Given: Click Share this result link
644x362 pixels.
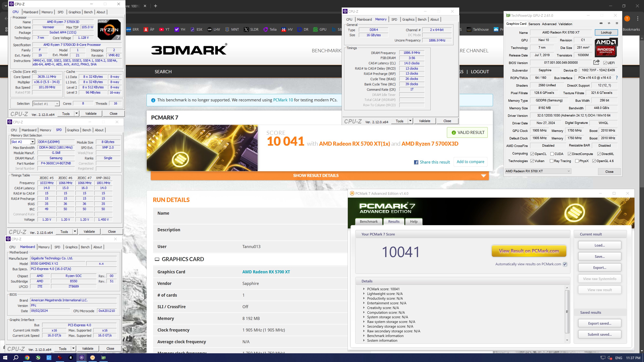Looking at the screenshot, I should tap(432, 162).
